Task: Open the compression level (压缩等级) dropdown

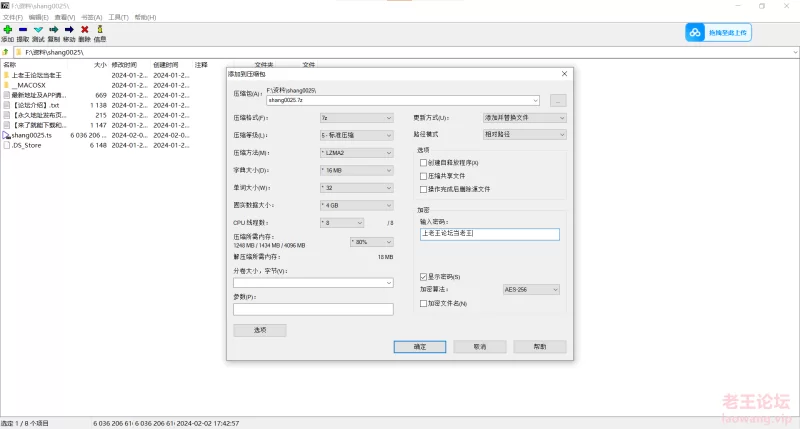Action: pyautogui.click(x=356, y=134)
